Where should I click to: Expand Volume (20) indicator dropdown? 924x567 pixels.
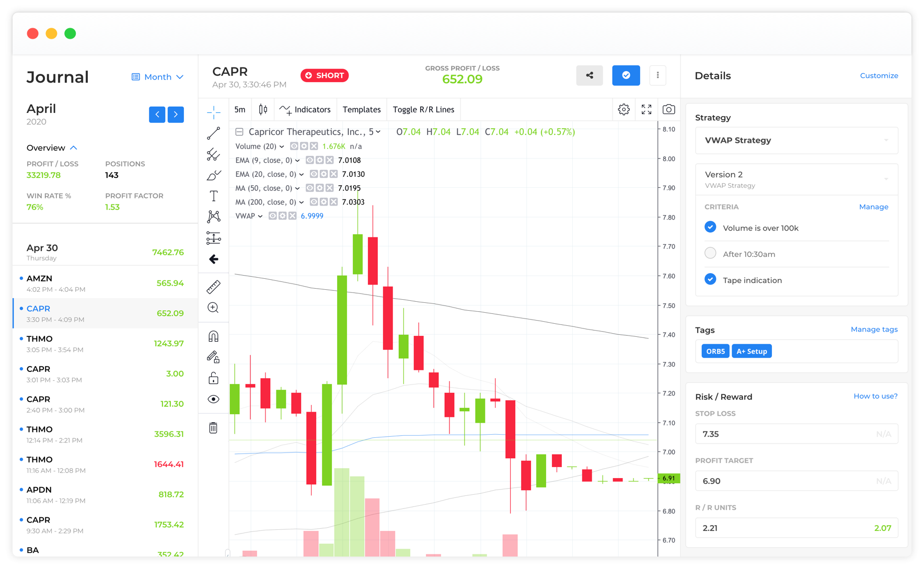pos(282,146)
